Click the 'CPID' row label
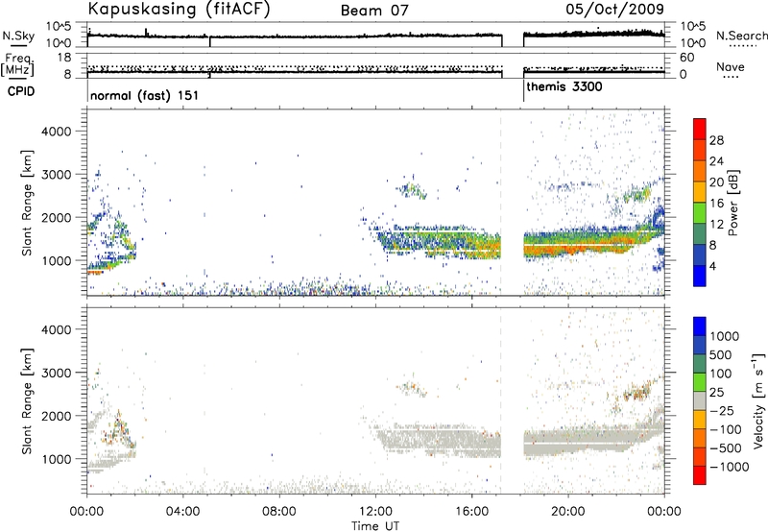 pos(21,91)
